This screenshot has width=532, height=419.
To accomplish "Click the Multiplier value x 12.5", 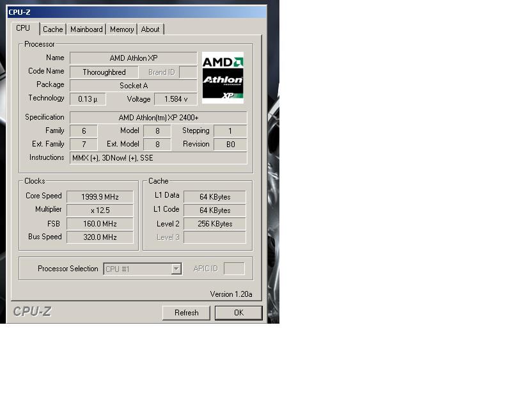I will [100, 210].
